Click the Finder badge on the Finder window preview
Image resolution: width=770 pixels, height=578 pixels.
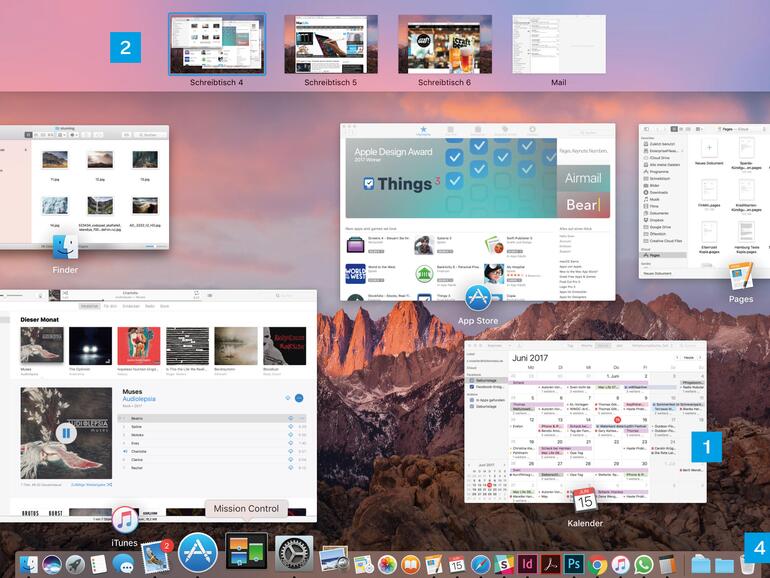[x=65, y=247]
